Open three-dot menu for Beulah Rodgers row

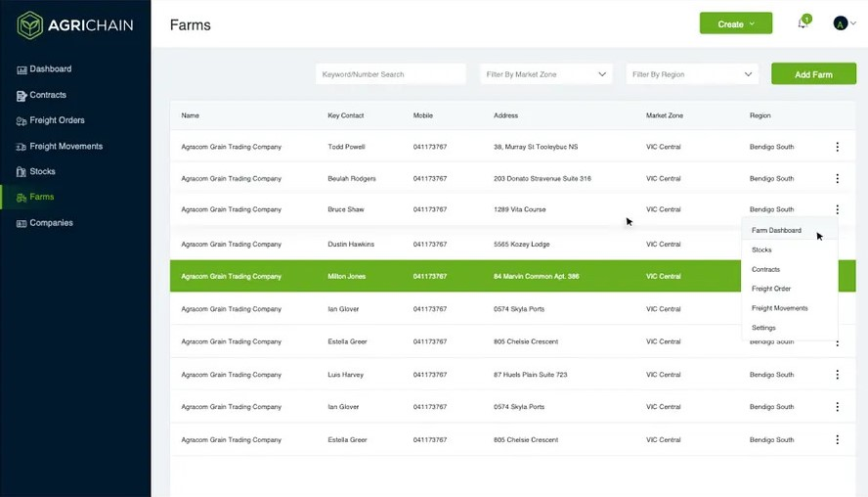point(837,178)
